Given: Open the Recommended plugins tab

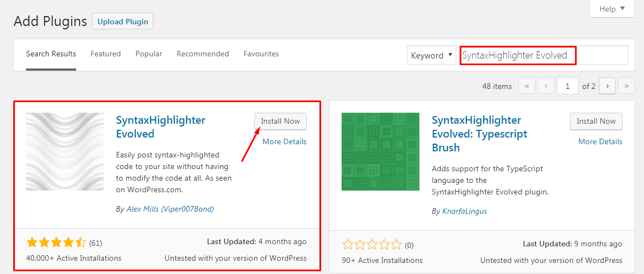Looking at the screenshot, I should (203, 54).
